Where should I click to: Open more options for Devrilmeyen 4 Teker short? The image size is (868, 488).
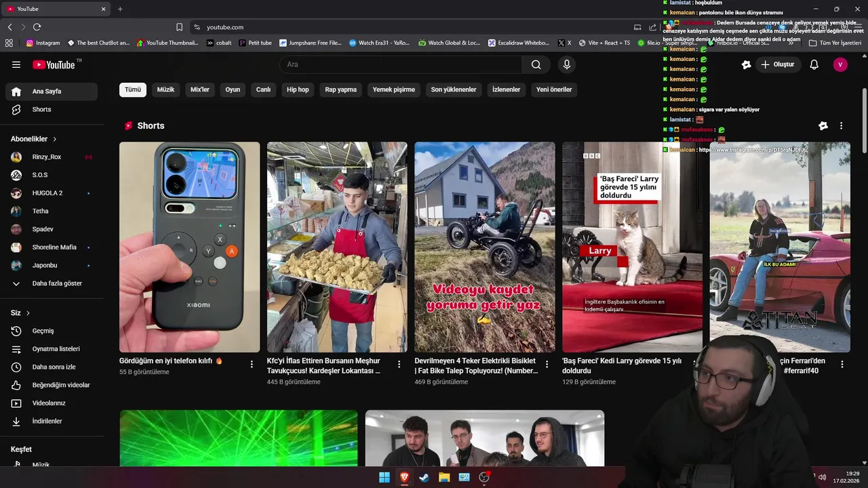547,365
